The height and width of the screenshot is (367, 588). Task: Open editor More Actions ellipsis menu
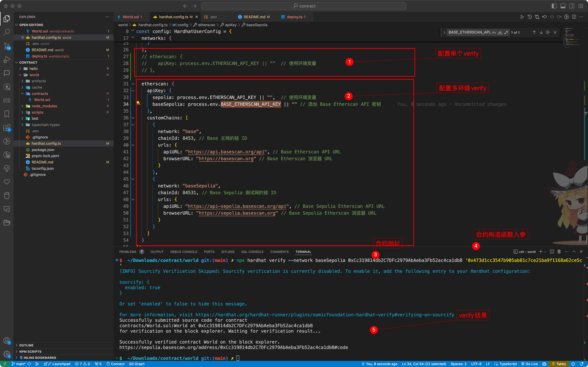tap(581, 17)
